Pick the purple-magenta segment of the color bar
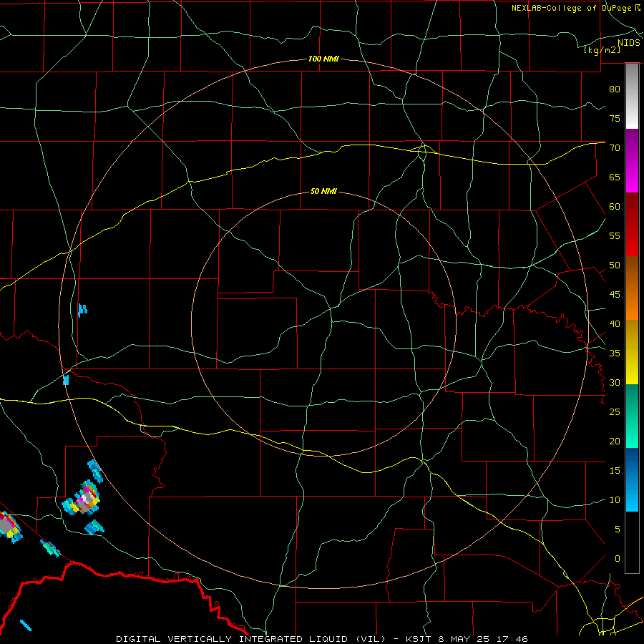Image resolution: width=644 pixels, height=644 pixels. pyautogui.click(x=632, y=161)
